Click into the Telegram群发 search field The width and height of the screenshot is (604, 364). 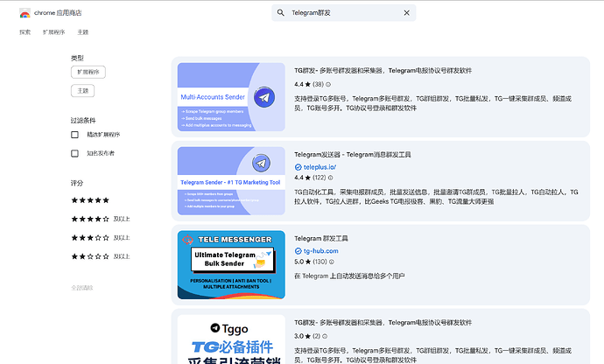(x=344, y=13)
